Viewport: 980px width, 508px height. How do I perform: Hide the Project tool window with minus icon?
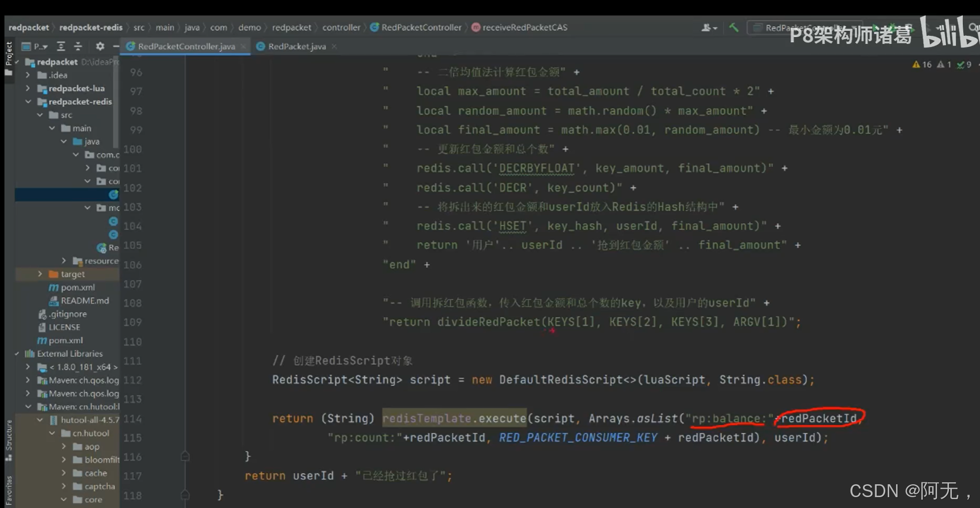pyautogui.click(x=116, y=46)
